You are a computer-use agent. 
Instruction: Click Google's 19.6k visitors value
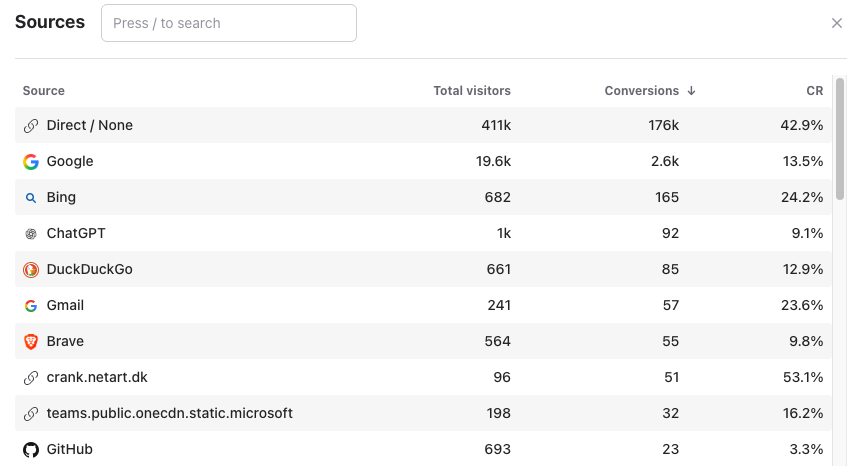pyautogui.click(x=493, y=161)
